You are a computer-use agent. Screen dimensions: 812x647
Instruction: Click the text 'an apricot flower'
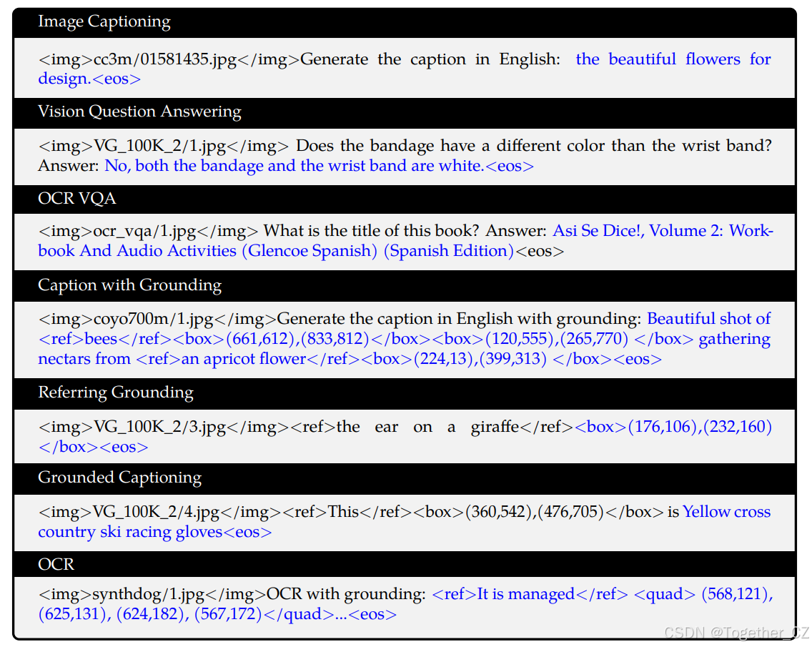244,359
